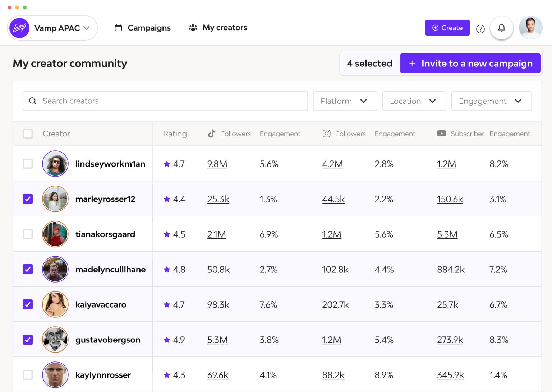Click the search magnifier icon
This screenshot has height=392, width=552.
pyautogui.click(x=33, y=101)
